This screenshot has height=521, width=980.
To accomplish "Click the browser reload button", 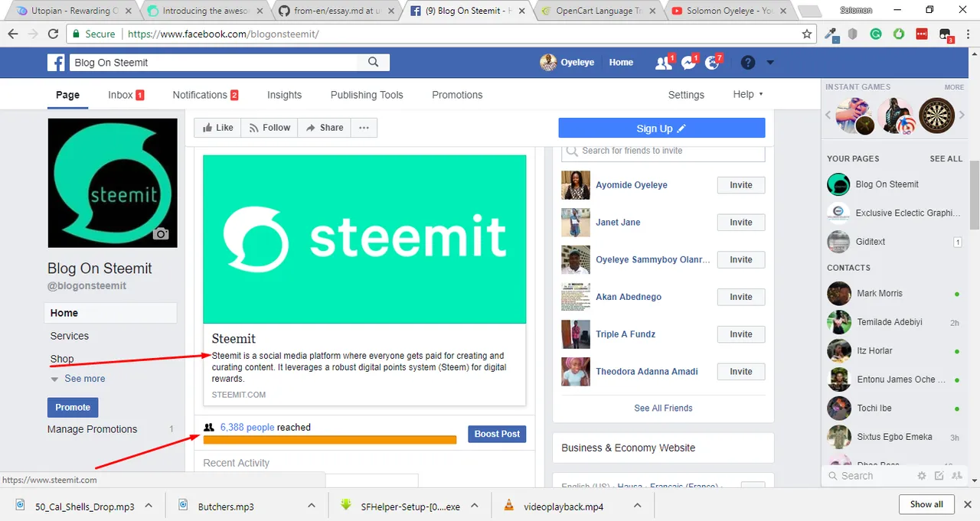I will tap(53, 34).
